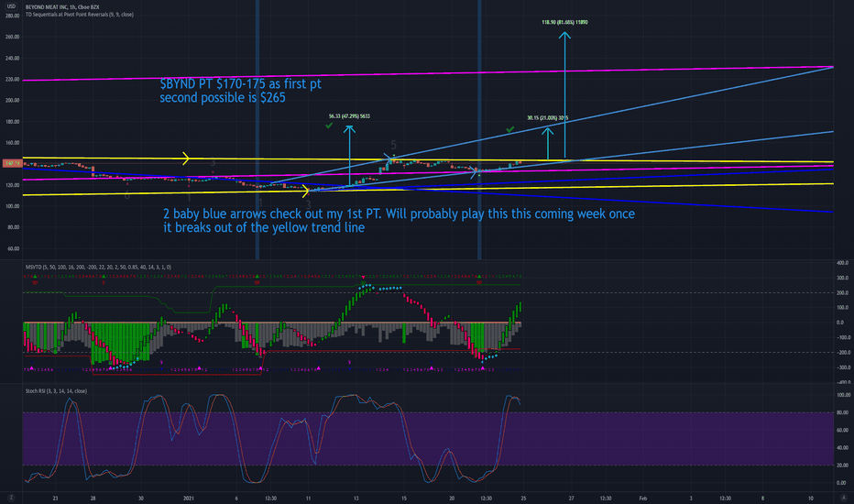Click the 118.90 (81.68%) measurement label
This screenshot has width=854, height=504.
coord(564,22)
